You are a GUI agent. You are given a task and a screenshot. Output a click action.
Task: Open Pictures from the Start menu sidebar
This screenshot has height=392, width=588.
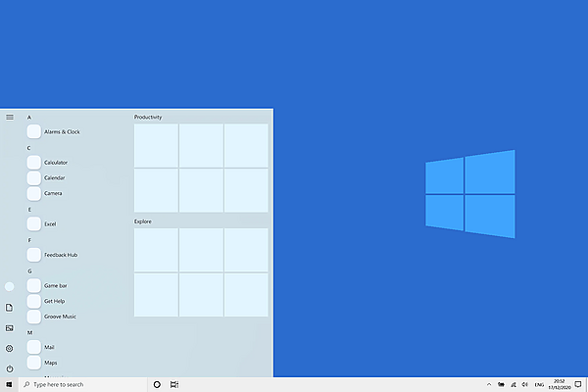9,327
